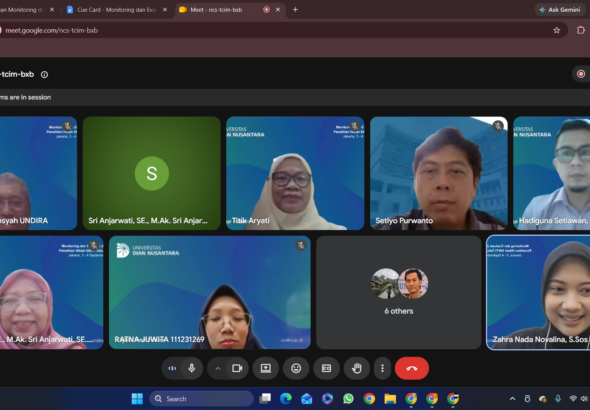Turn on captions button

(326, 368)
